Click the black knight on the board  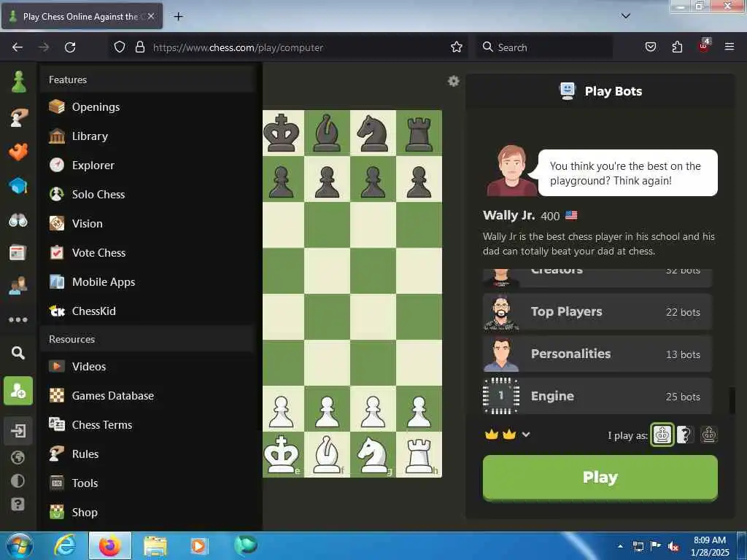[373, 133]
